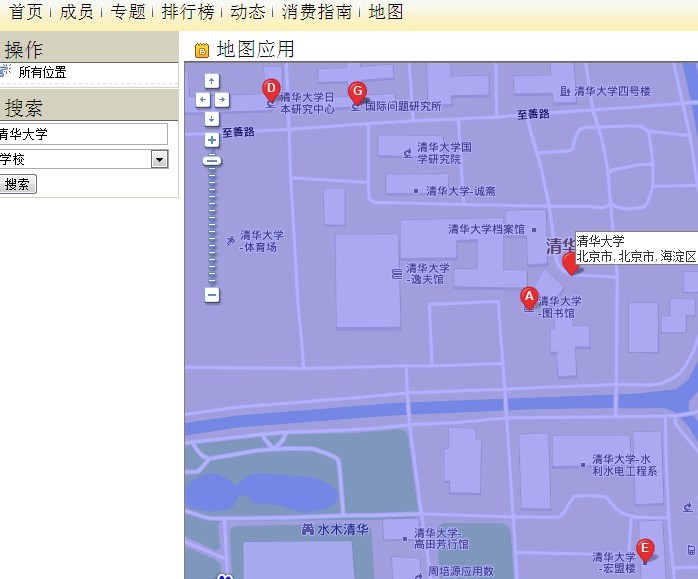This screenshot has width=698, height=579.
Task: Open the 地图 menu item
Action: click(386, 12)
